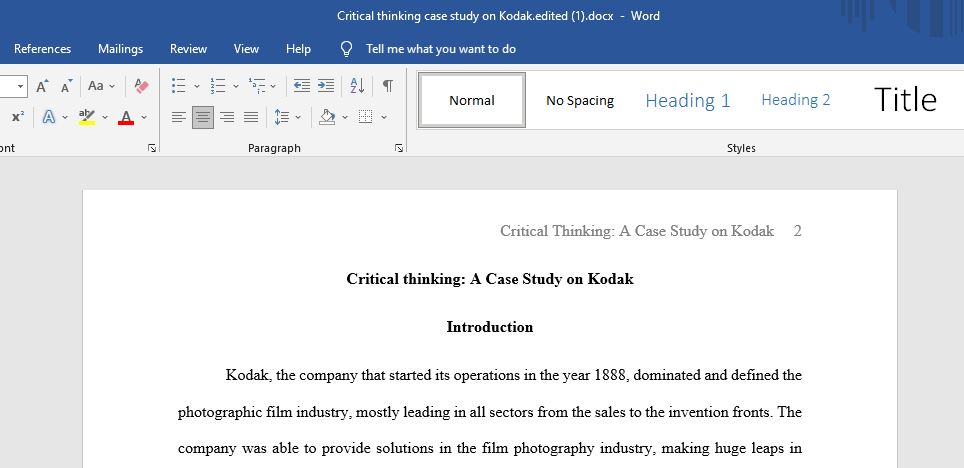Open the References tab
964x468 pixels.
point(42,49)
